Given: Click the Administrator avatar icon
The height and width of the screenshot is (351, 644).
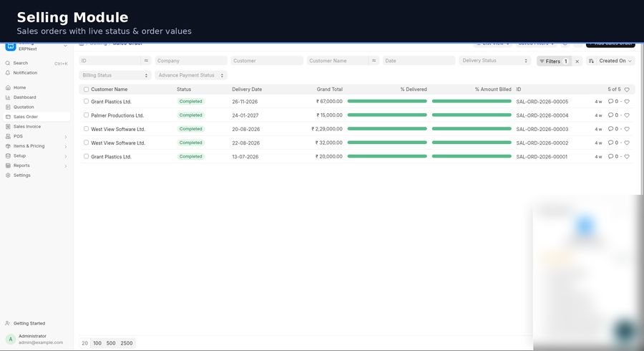Looking at the screenshot, I should pyautogui.click(x=10, y=339).
